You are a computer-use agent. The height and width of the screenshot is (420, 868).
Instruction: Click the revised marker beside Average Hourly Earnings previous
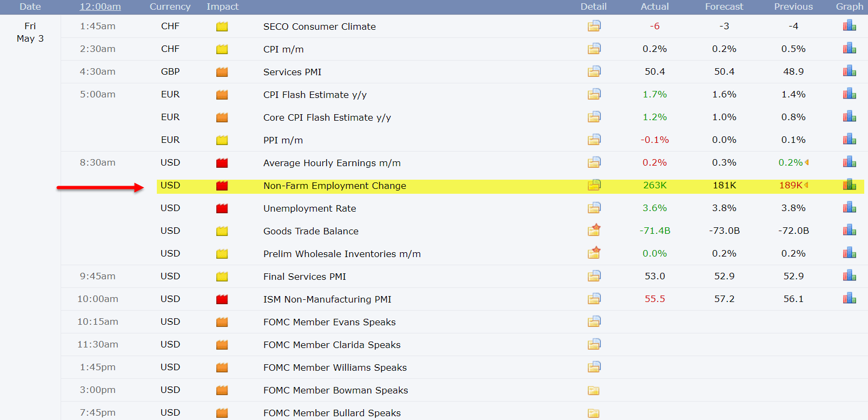click(807, 162)
